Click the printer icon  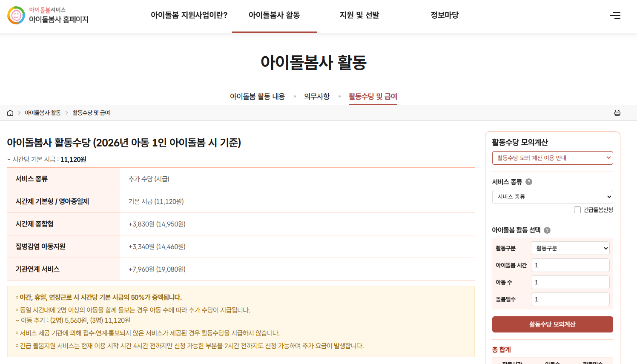(617, 113)
